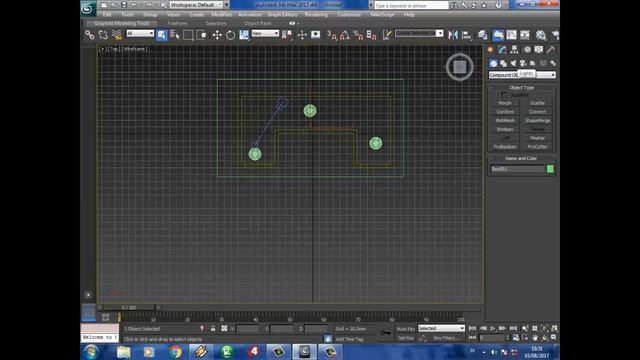Open the Curve Editor
The height and width of the screenshot is (360, 640).
point(511,35)
